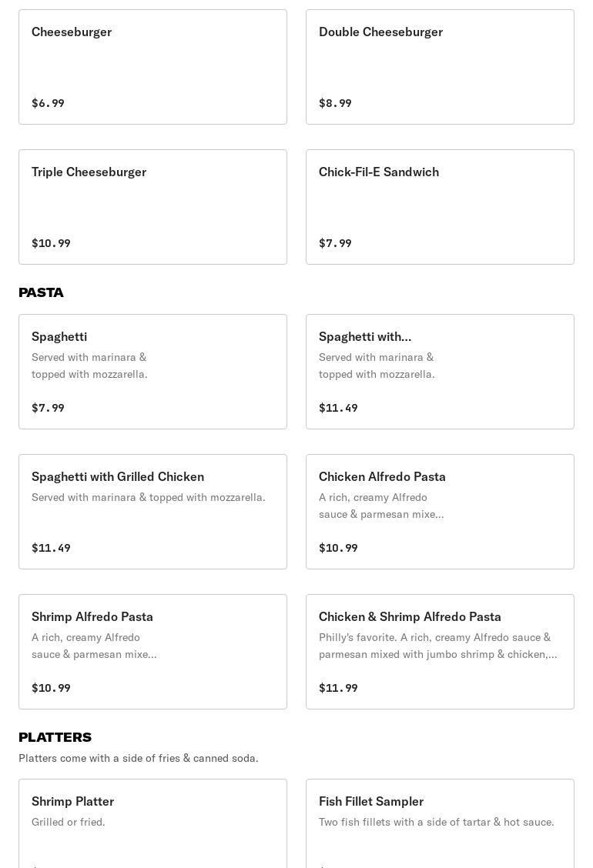Open the Chick-Fil-E Sandwich item
Image resolution: width=593 pixels, height=868 pixels.
[440, 207]
